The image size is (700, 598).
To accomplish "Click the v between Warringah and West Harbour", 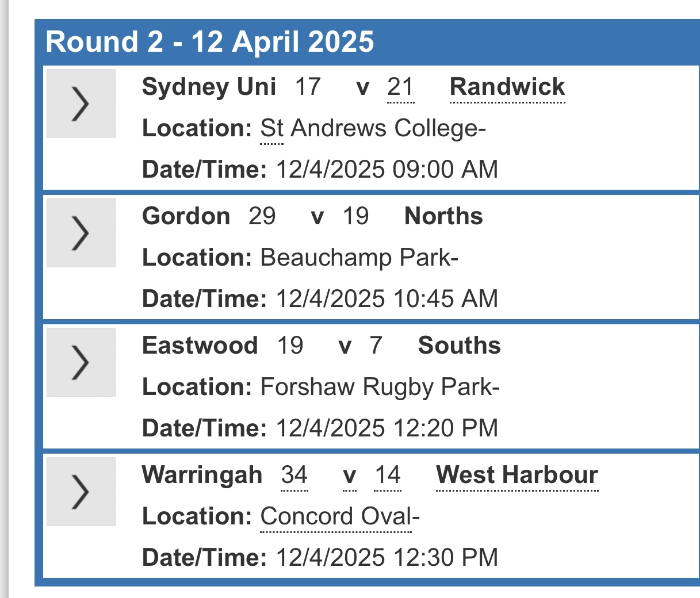I will 349,476.
